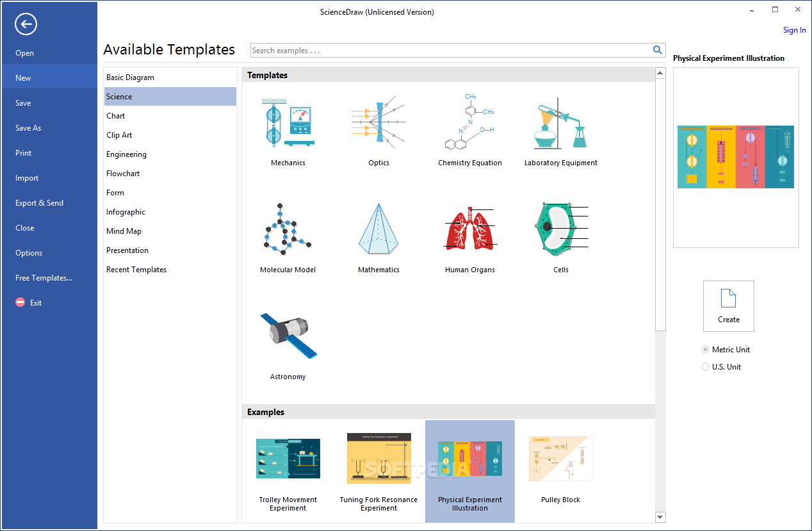Open the Optics template
This screenshot has width=812, height=531.
tap(379, 130)
